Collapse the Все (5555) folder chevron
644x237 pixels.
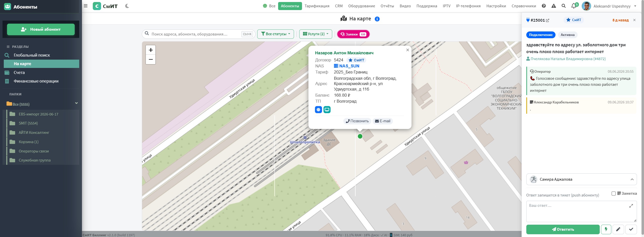click(x=76, y=103)
